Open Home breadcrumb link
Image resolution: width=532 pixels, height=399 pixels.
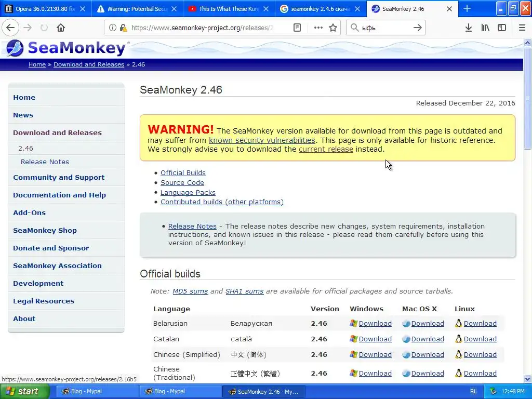(x=37, y=64)
